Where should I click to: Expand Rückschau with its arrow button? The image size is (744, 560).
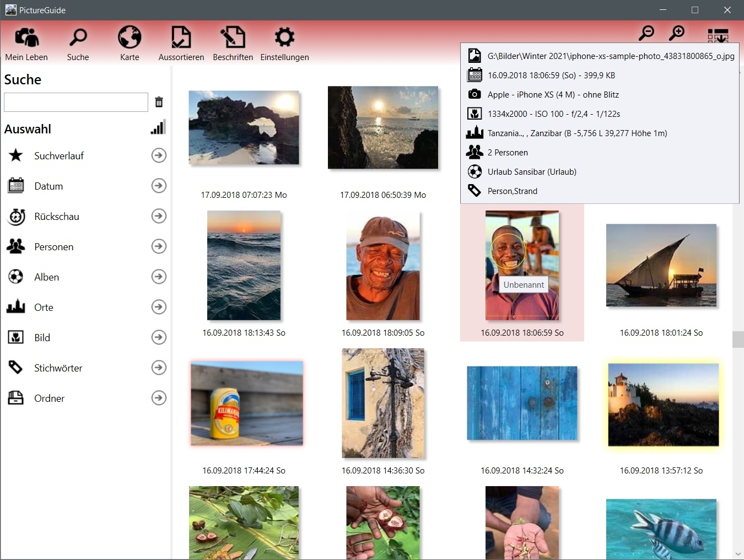tap(159, 216)
